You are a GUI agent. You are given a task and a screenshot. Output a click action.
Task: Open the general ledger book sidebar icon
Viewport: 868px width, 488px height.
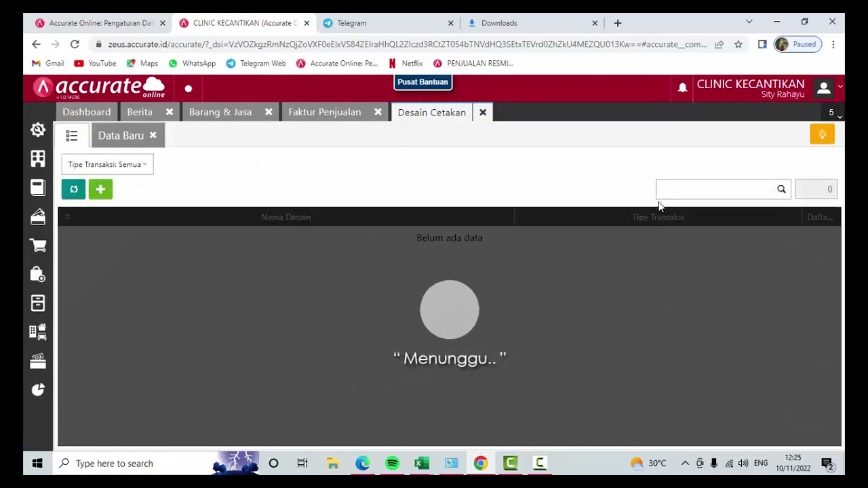(38, 187)
